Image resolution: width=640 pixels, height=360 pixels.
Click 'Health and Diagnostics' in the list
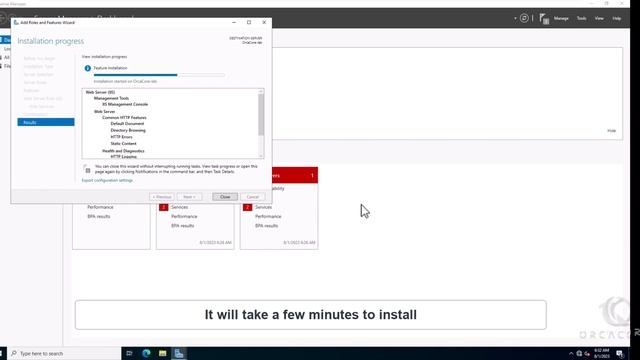123,151
